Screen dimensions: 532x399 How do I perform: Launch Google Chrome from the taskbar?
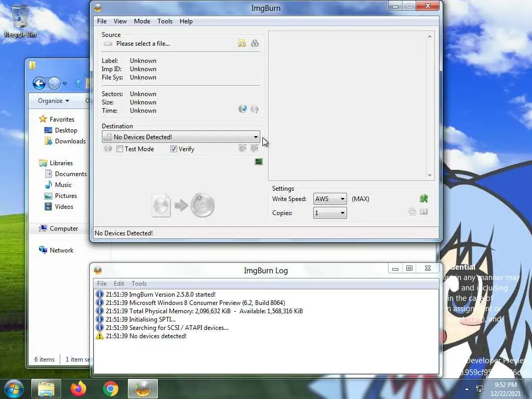coord(111,389)
